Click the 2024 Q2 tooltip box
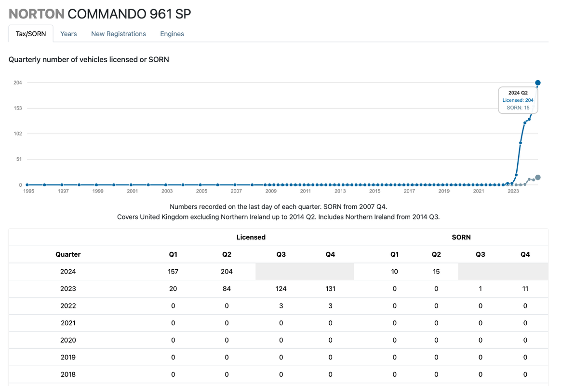This screenshot has width=588, height=386. 518,100
